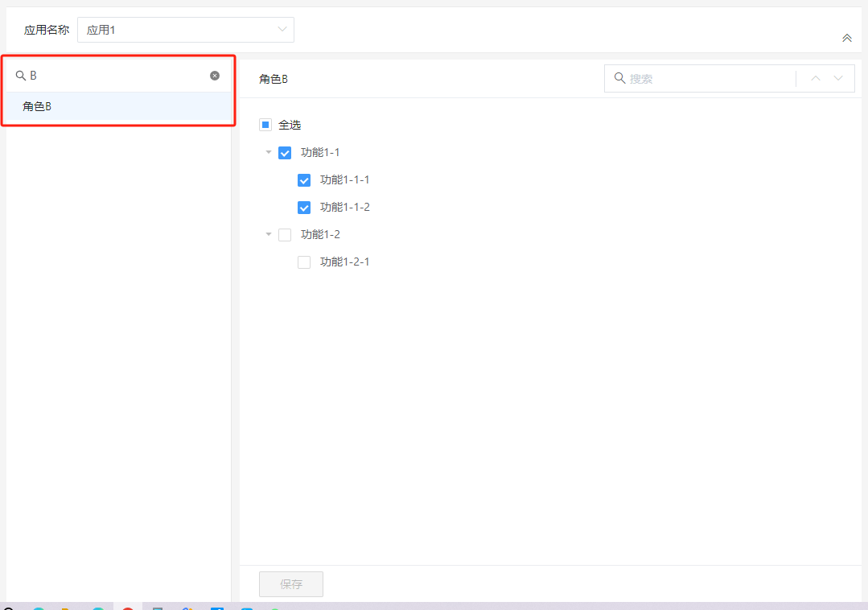Jump to next search match with down arrow
Image resolution: width=868 pixels, height=610 pixels.
tap(838, 78)
